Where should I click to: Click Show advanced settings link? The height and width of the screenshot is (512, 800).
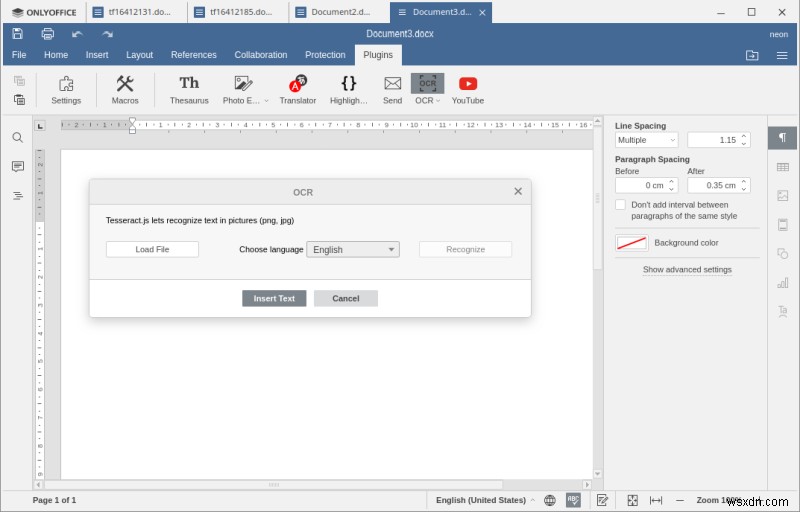click(687, 269)
